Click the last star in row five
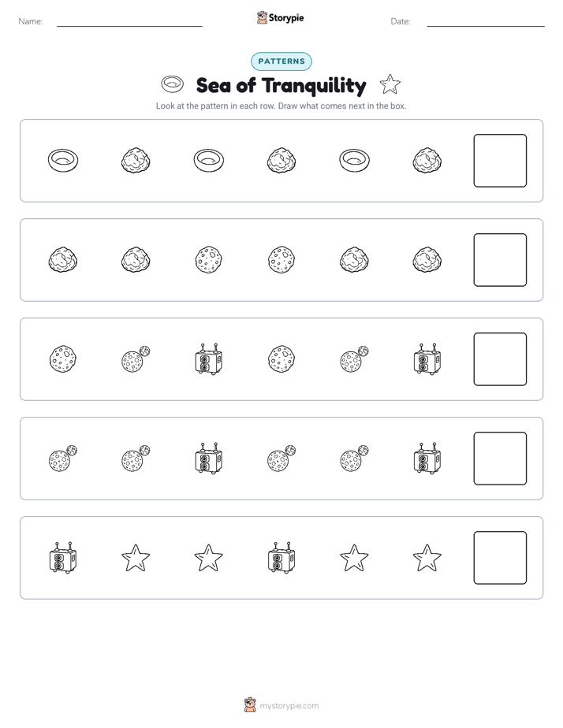The width and height of the screenshot is (563, 728). pos(427,558)
